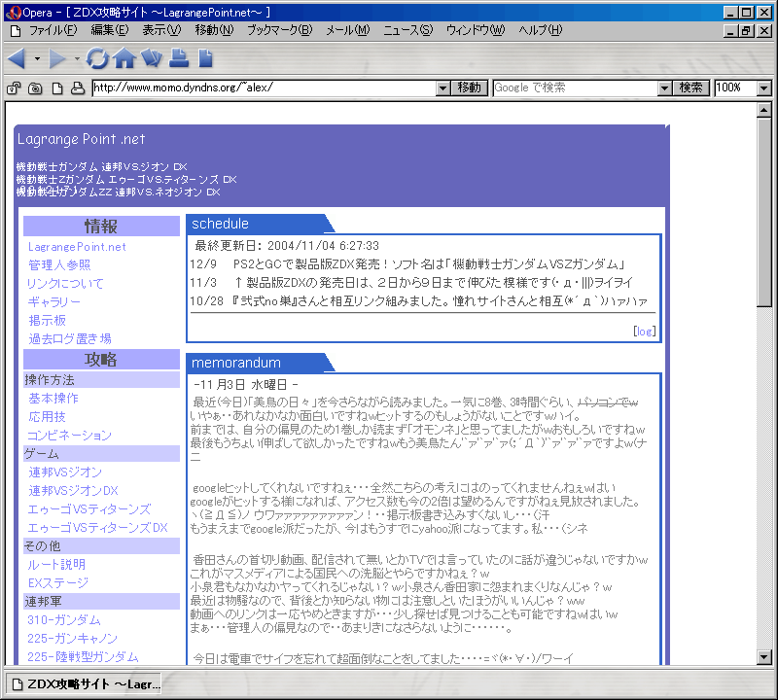The width and height of the screenshot is (778, 700).
Task: Open the 100% zoom dropdown
Action: tap(764, 88)
